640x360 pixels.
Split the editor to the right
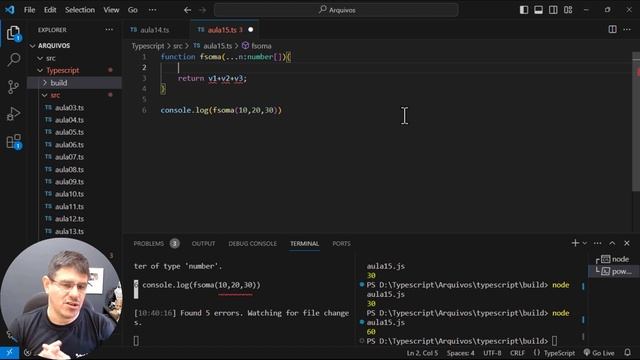pyautogui.click(x=612, y=29)
